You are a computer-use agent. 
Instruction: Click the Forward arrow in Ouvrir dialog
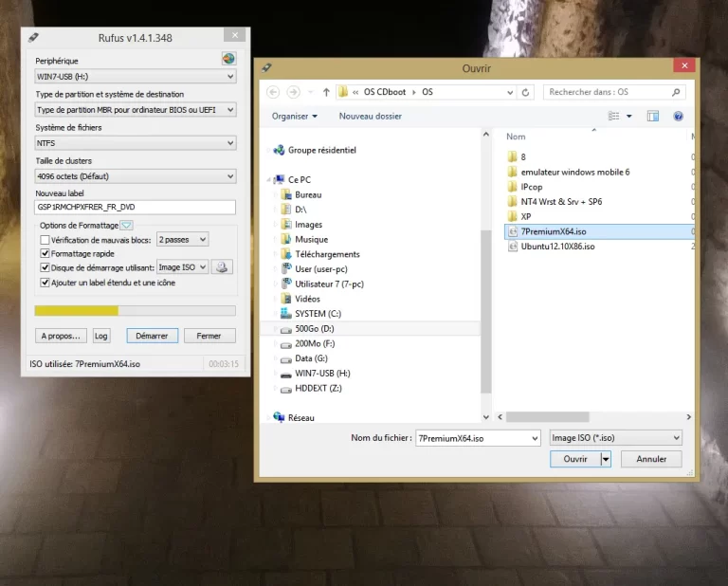tap(293, 92)
